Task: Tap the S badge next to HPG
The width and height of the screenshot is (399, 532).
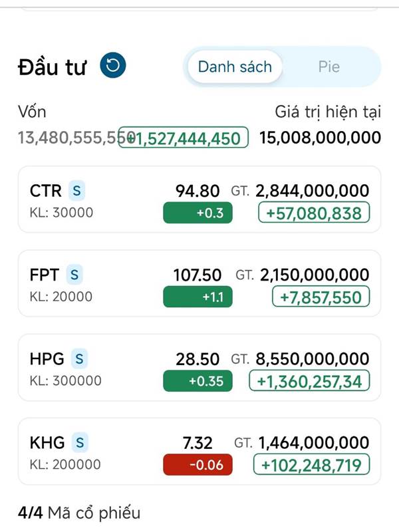Action: click(79, 358)
